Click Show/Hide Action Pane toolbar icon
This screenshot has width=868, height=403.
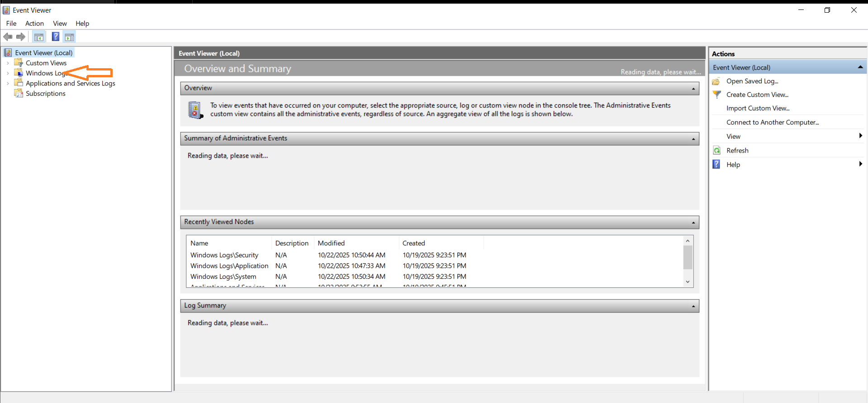[69, 37]
